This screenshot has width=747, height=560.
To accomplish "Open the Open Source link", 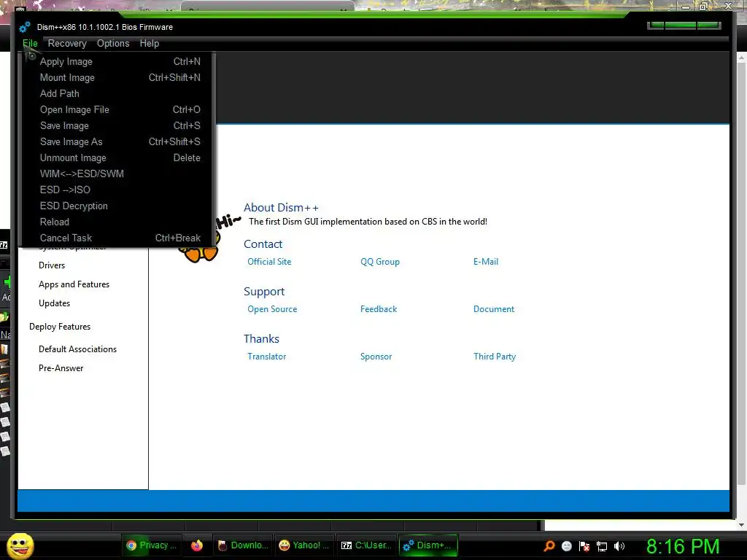I will [272, 309].
